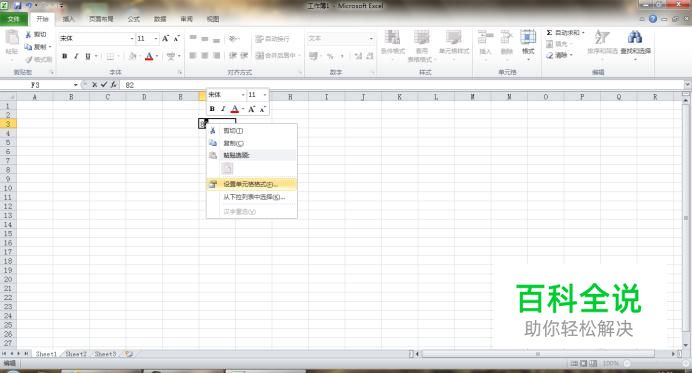The height and width of the screenshot is (373, 692).
Task: Click the ribbon 复制 button
Action: [36, 46]
